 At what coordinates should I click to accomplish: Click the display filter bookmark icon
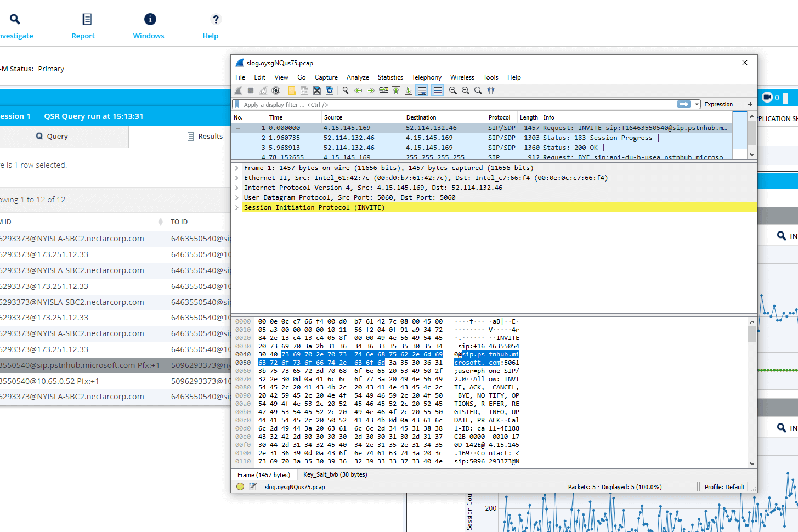point(237,104)
